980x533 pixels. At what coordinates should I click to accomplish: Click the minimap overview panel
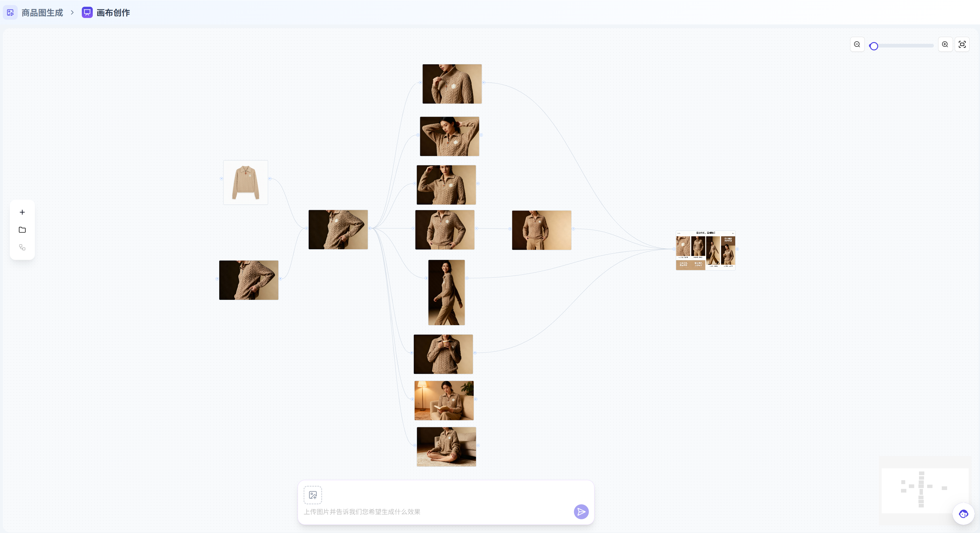tap(925, 490)
